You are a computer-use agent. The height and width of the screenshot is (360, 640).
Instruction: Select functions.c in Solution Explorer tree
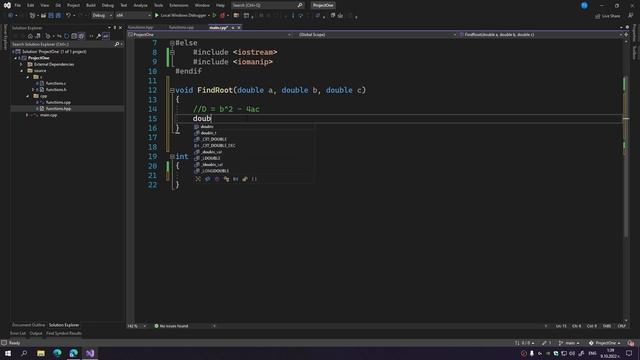click(56, 83)
